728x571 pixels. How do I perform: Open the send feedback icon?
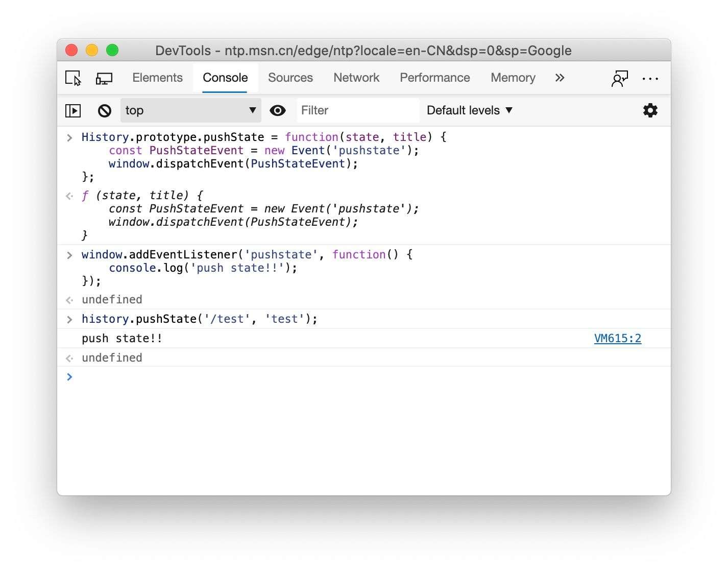click(619, 78)
